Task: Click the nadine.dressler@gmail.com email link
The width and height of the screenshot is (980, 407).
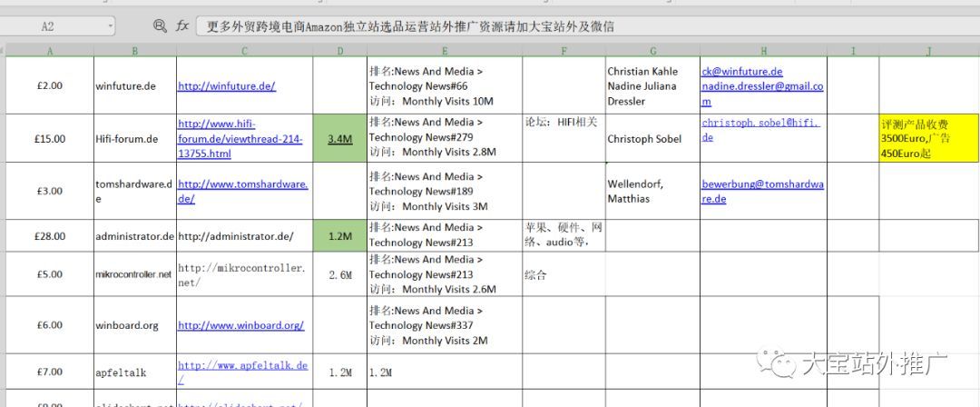Action: point(762,94)
